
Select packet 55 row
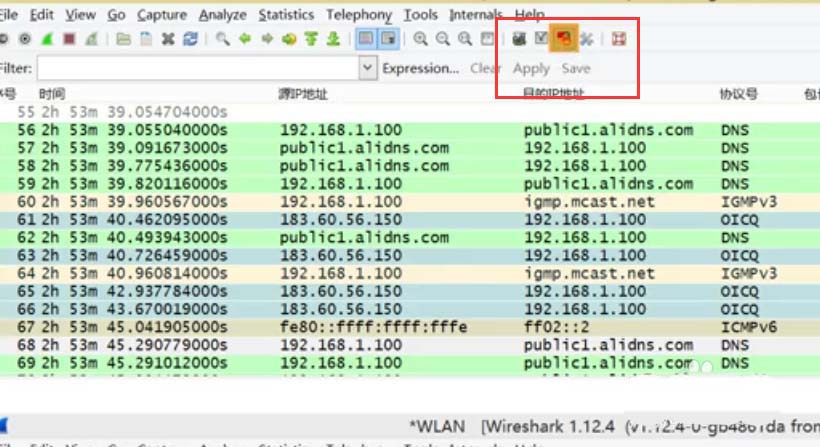[410, 112]
